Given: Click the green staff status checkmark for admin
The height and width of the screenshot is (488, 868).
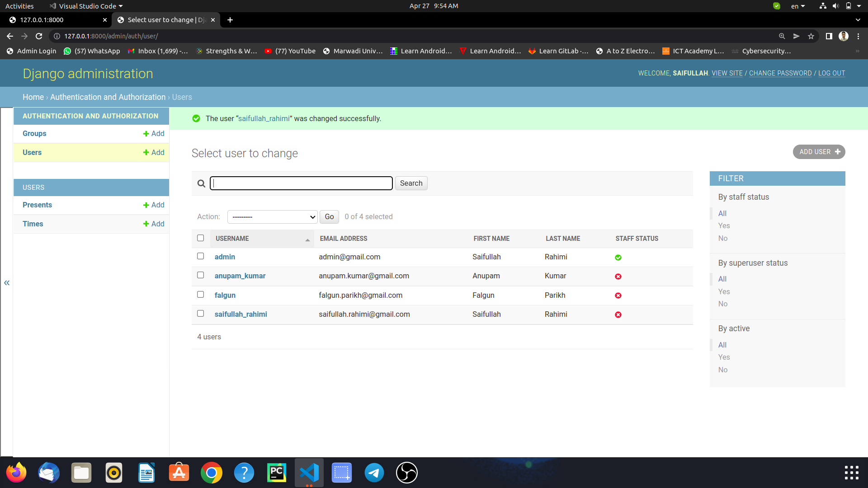Looking at the screenshot, I should coord(618,257).
